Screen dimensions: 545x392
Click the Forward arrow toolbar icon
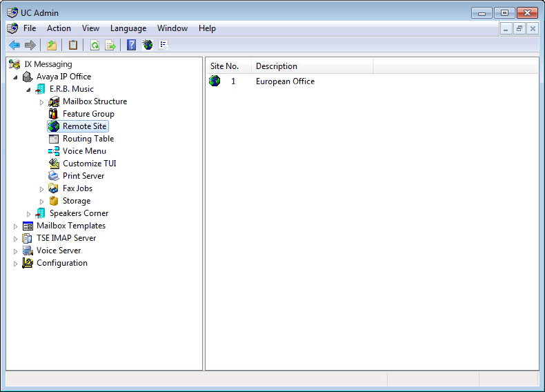(x=30, y=45)
